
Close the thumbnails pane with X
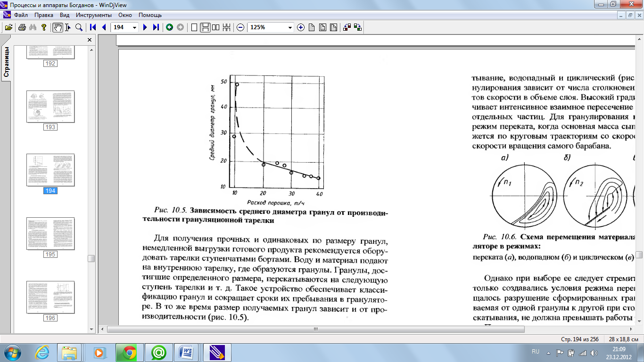pos(90,40)
